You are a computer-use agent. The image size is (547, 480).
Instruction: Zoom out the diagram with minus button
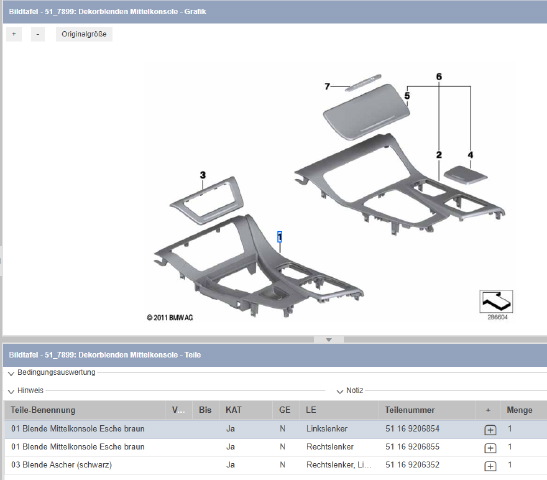(x=38, y=34)
